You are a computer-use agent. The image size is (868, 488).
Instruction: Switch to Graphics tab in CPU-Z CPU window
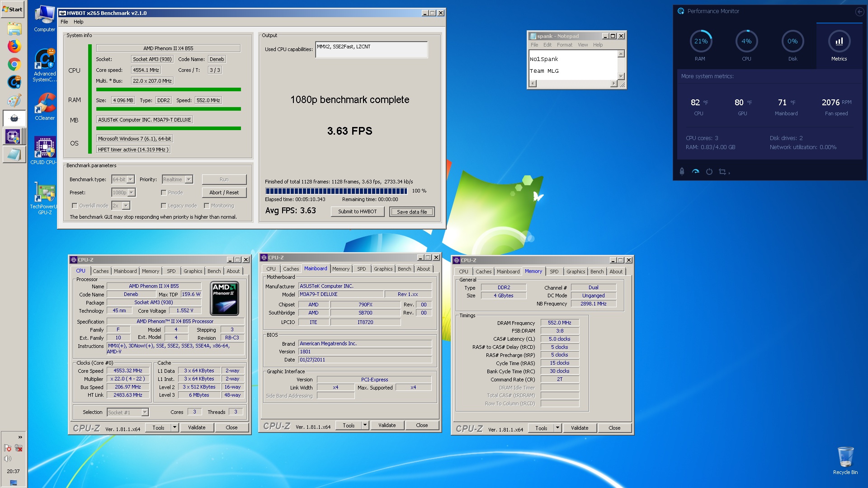193,271
